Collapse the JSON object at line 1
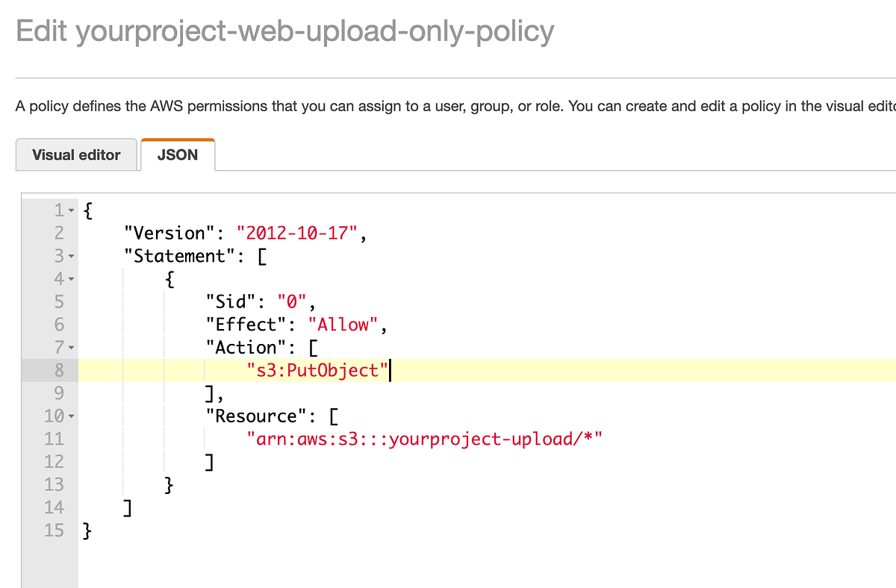 [70, 210]
